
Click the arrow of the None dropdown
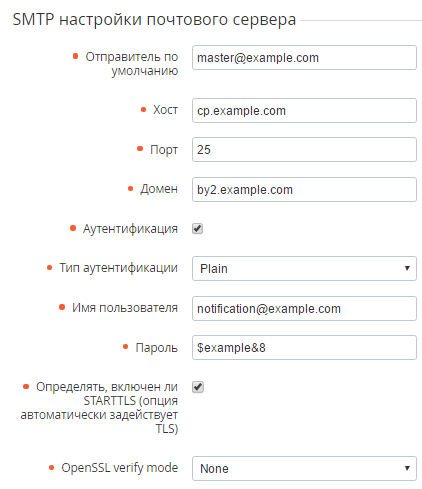tap(407, 468)
